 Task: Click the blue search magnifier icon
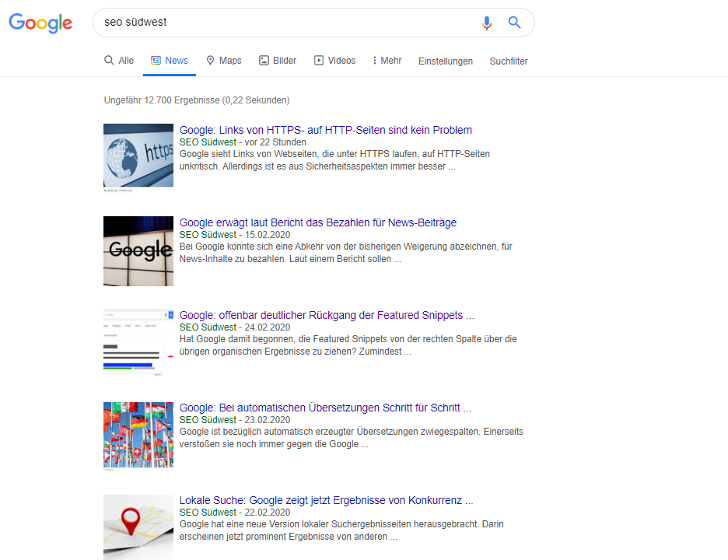tap(514, 23)
